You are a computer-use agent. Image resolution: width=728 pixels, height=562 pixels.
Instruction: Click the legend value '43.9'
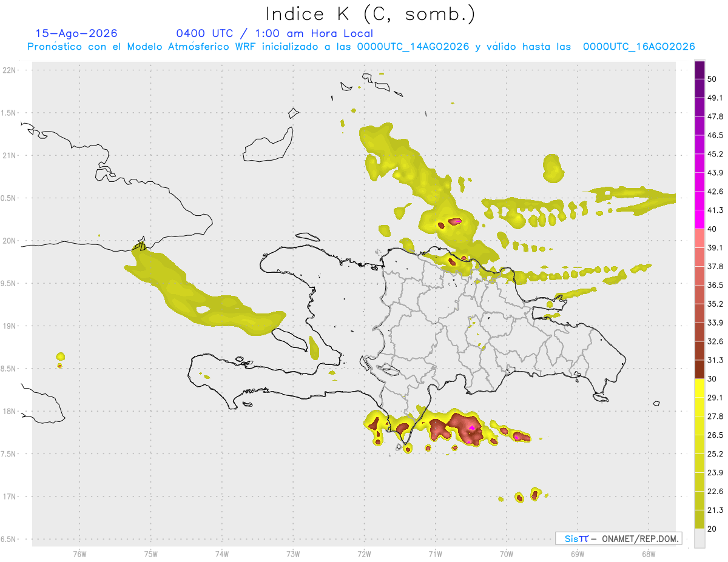[x=715, y=173]
